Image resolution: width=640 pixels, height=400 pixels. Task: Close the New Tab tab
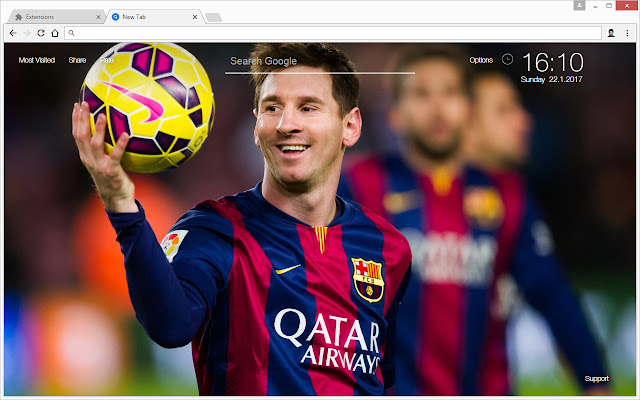pos(195,17)
